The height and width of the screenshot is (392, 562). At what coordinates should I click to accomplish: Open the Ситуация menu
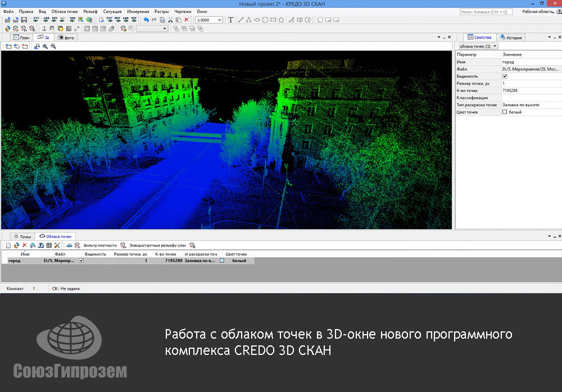112,11
